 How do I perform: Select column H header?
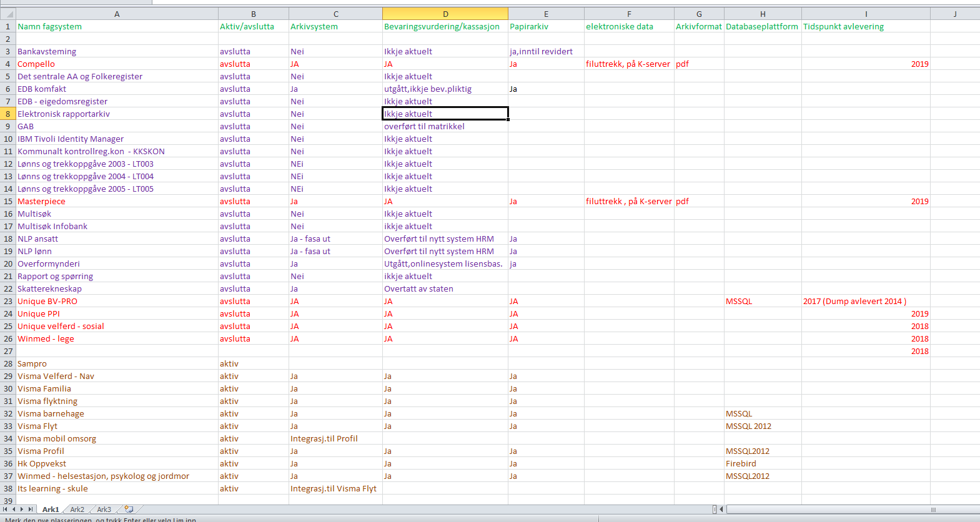tap(763, 14)
